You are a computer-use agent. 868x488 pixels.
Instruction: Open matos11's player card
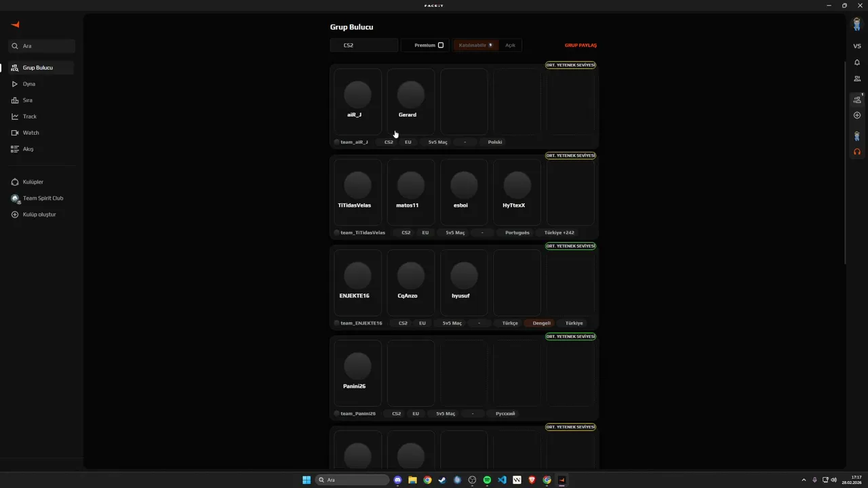[x=410, y=192]
